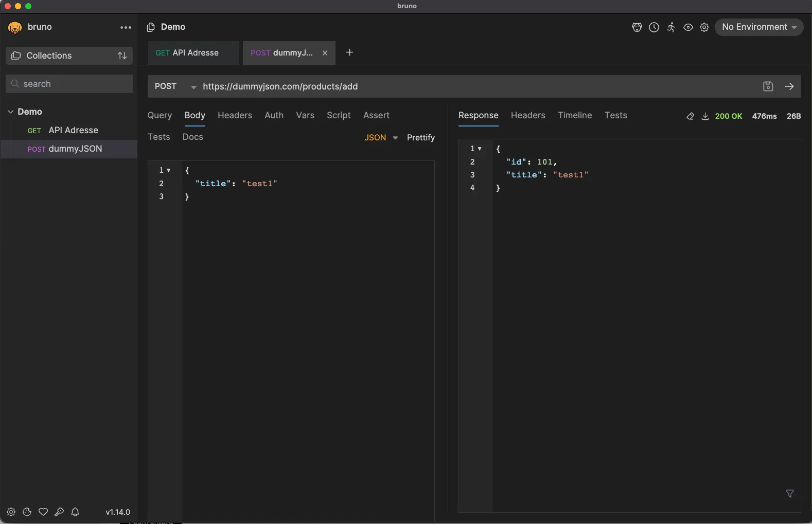Open the Timeline tab
This screenshot has height=524, width=812.
pyautogui.click(x=575, y=115)
